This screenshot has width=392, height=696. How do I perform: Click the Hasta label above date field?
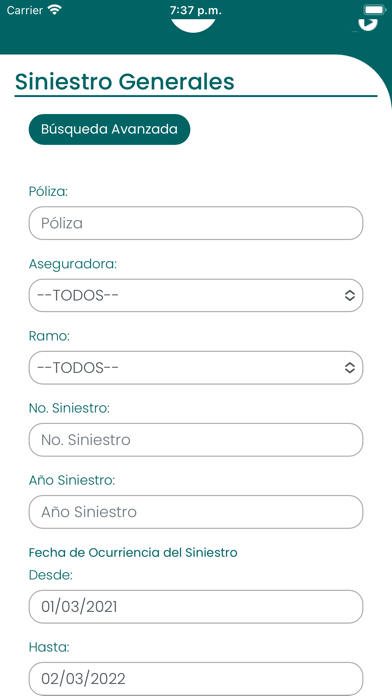pyautogui.click(x=49, y=648)
